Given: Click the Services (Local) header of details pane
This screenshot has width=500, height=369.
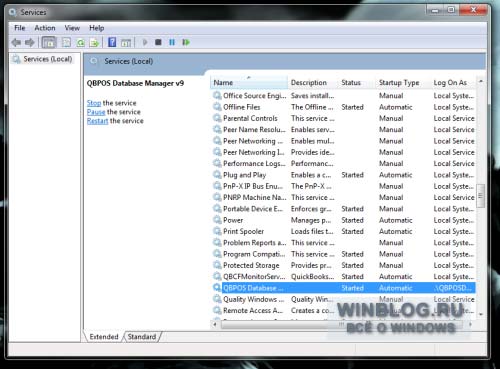Looking at the screenshot, I should [129, 61].
